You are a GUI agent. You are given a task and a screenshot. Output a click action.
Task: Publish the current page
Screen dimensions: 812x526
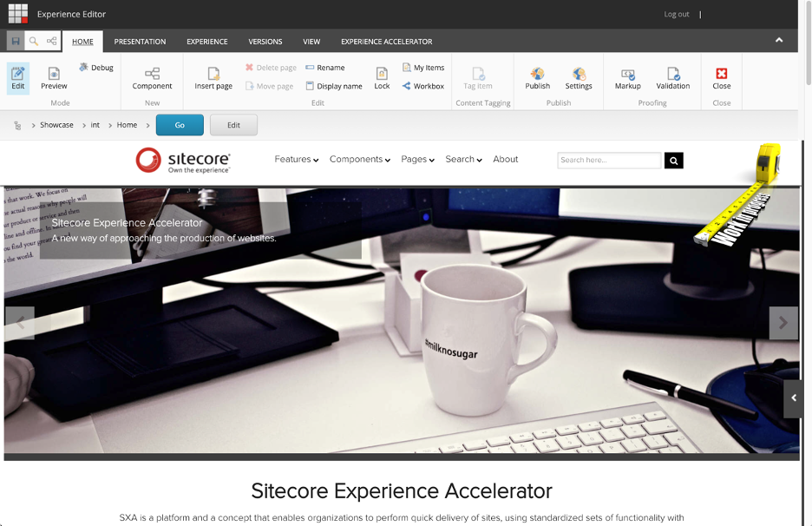coord(537,78)
